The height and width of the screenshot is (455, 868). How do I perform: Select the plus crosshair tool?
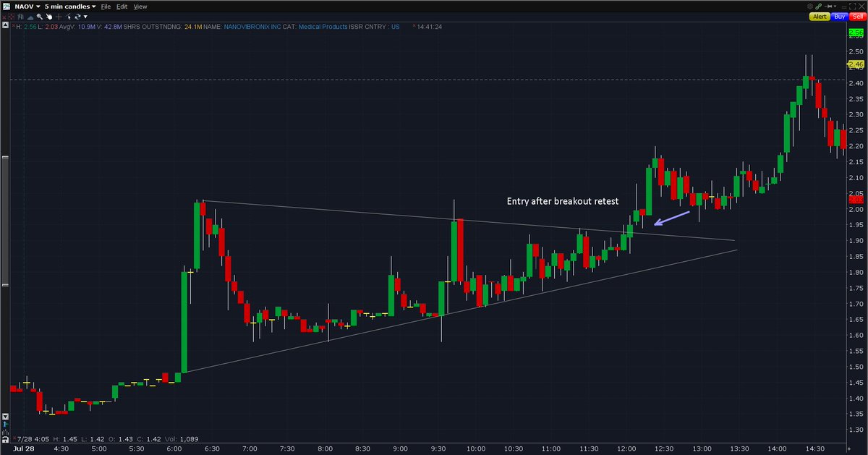click(x=59, y=17)
